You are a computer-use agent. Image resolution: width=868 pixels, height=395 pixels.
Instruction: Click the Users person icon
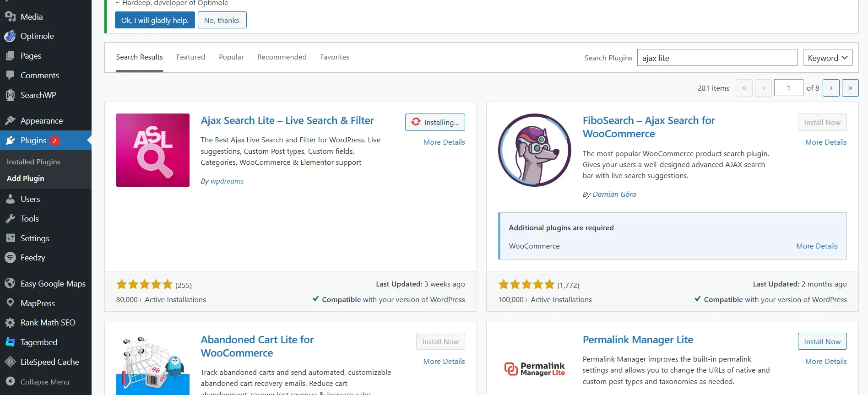click(10, 199)
